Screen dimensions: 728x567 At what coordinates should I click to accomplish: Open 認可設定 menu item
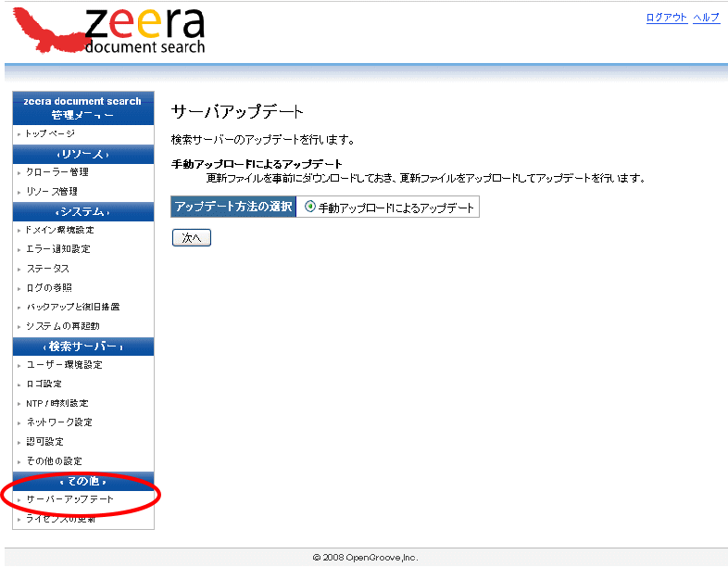pyautogui.click(x=45, y=442)
